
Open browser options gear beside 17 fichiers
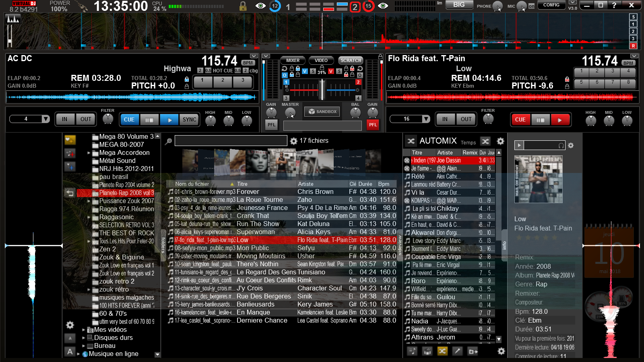[x=294, y=141]
